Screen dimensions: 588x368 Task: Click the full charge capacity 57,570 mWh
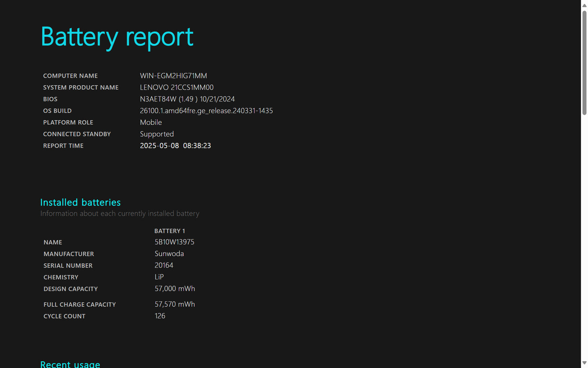click(175, 304)
